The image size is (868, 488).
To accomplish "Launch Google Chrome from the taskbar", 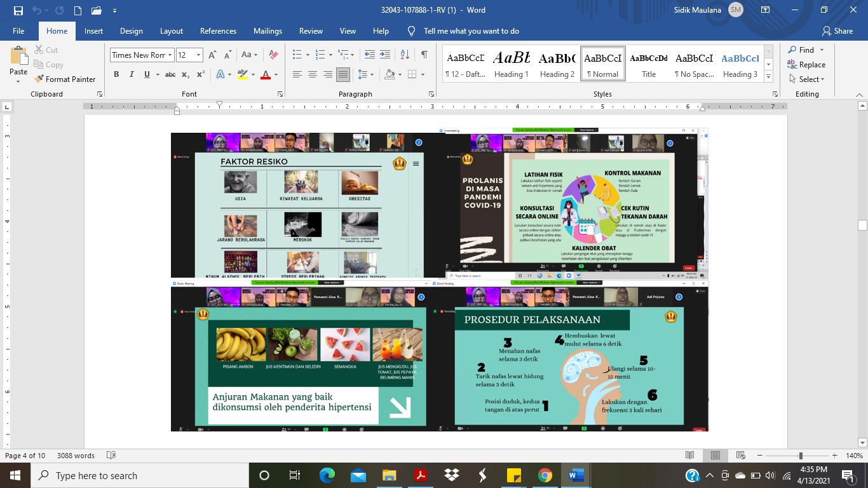I will tap(545, 475).
